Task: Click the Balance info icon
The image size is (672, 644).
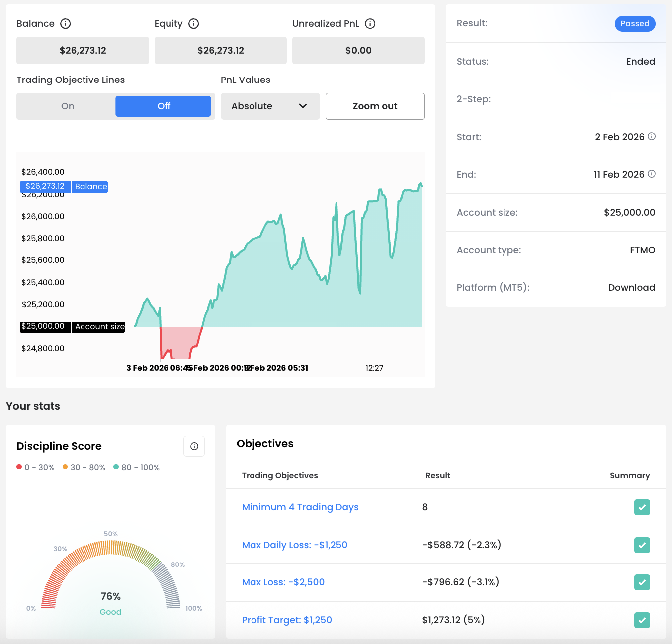Action: click(x=65, y=24)
